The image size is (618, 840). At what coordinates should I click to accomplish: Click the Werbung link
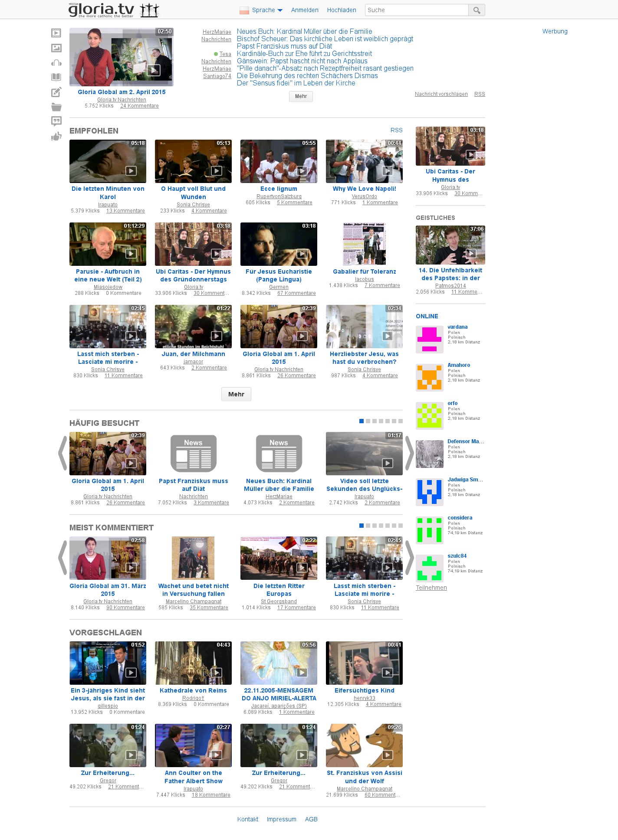(555, 31)
